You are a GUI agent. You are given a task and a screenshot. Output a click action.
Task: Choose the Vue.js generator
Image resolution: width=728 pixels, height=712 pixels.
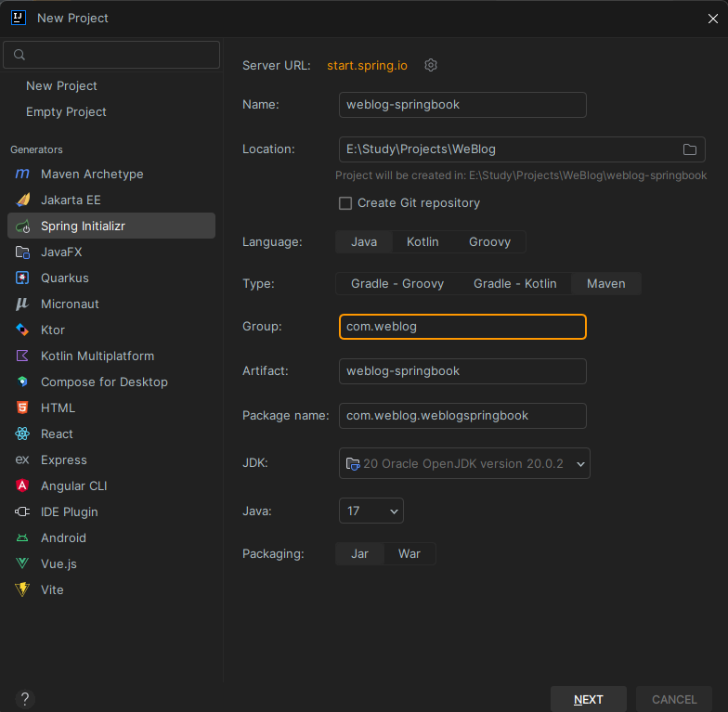tap(58, 563)
